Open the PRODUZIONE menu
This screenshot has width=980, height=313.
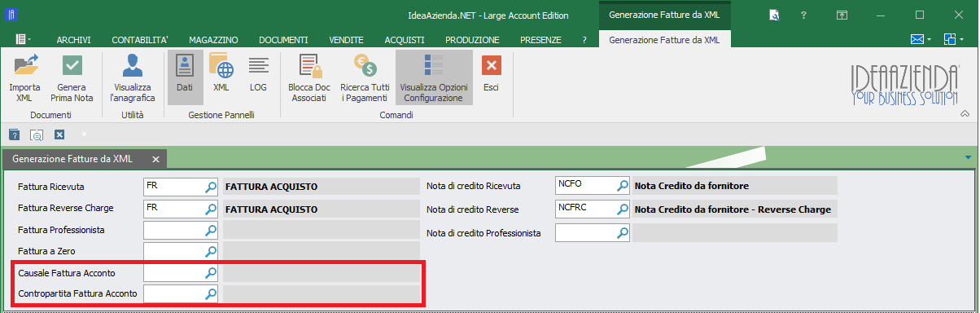tap(472, 40)
